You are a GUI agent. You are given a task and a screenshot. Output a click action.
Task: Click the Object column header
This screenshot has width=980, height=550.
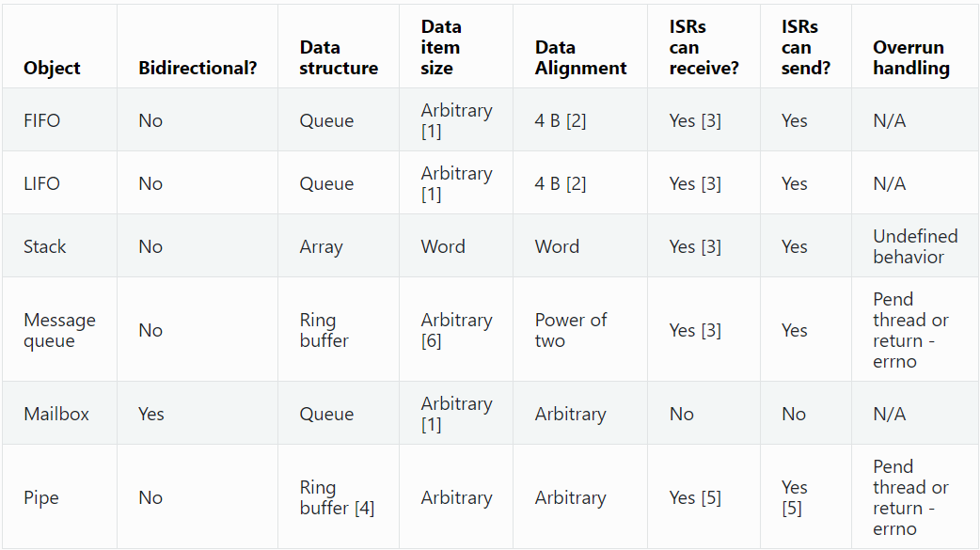pos(52,68)
